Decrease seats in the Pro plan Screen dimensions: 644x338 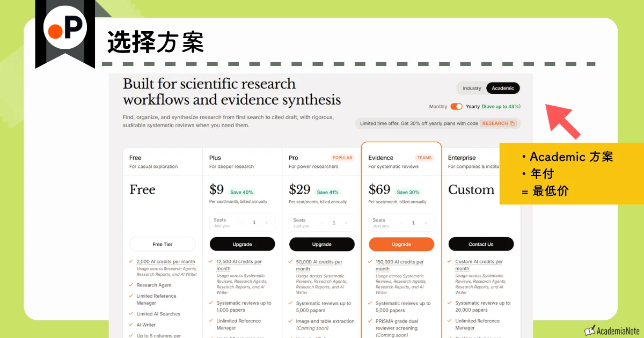point(322,223)
